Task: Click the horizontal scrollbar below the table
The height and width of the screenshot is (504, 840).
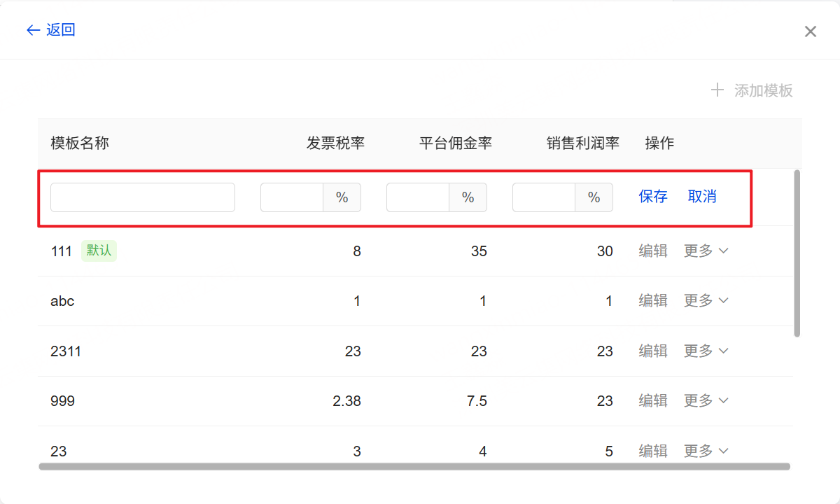Action: click(x=414, y=466)
